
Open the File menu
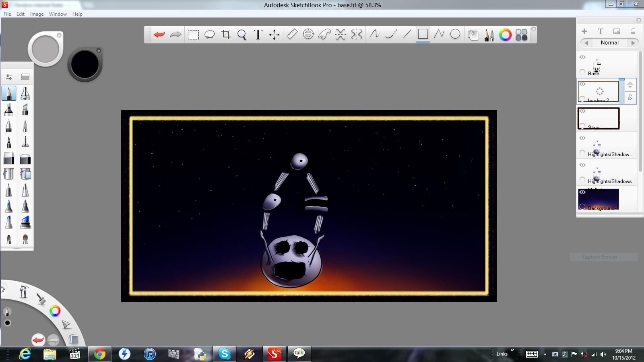click(x=7, y=14)
